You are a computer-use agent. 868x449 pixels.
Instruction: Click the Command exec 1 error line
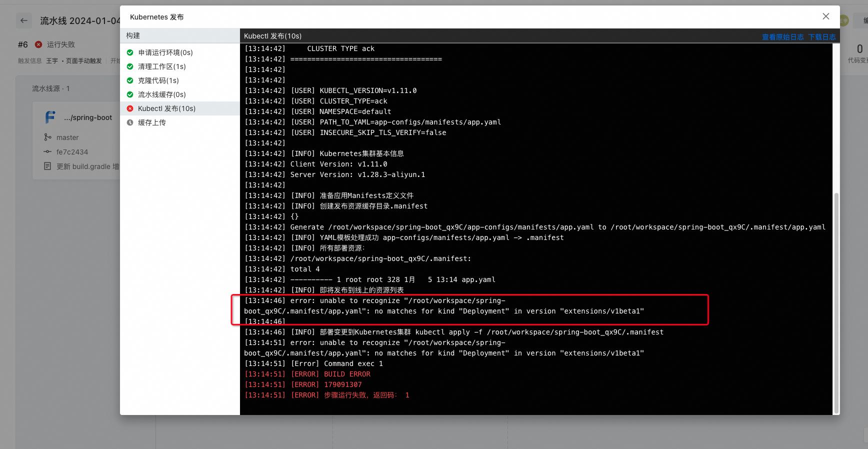tap(314, 363)
